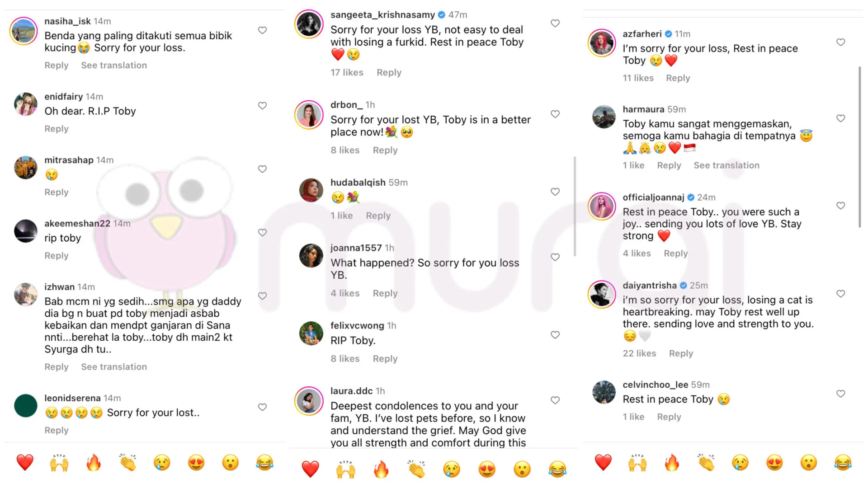Screen dimensions: 868x488
Task: Send red heart emoji reaction in left panel
Action: [x=25, y=463]
